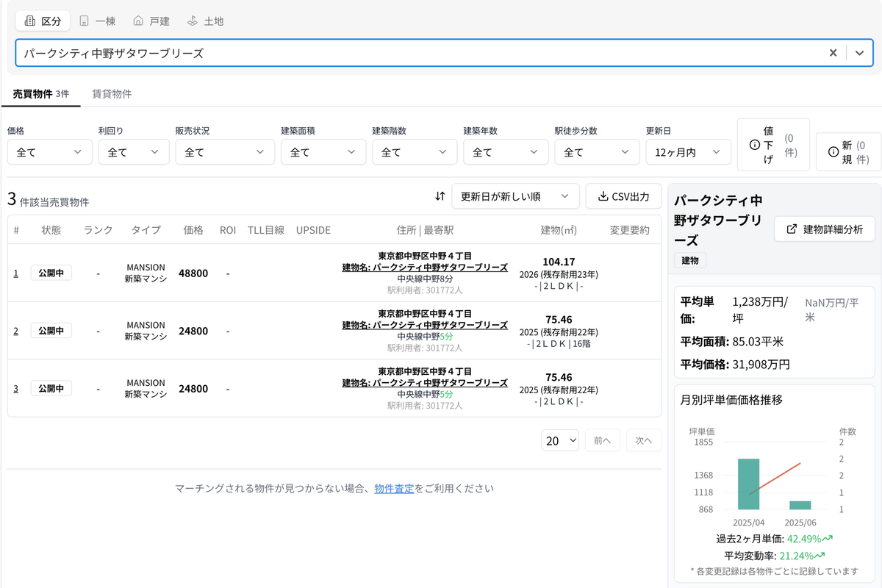This screenshot has width=882, height=588.
Task: Toggle the sort direction arrows icon
Action: 440,196
